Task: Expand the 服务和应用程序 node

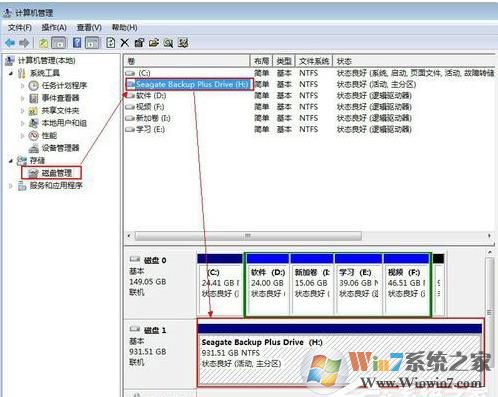Action: [x=11, y=186]
